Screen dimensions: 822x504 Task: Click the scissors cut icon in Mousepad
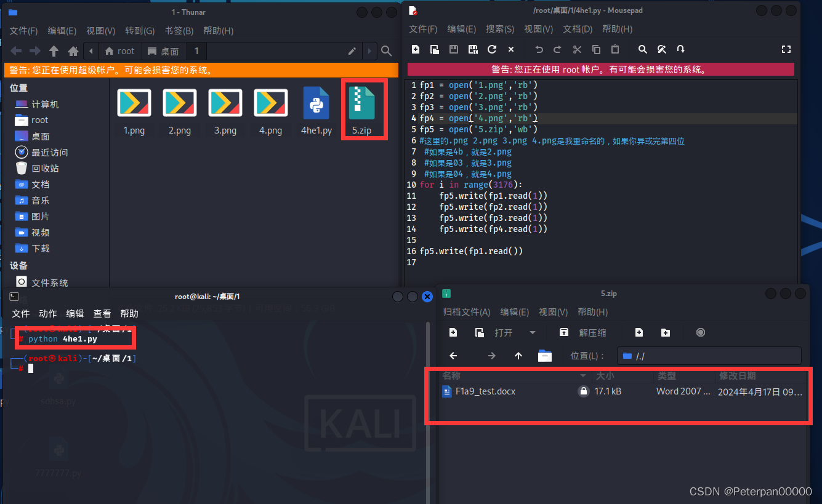[577, 49]
